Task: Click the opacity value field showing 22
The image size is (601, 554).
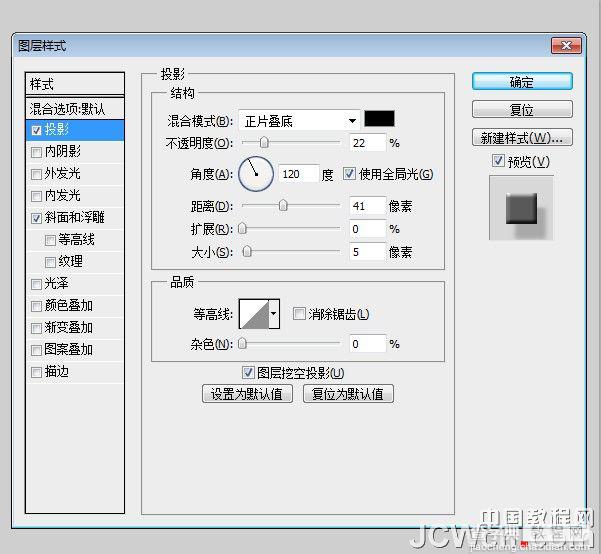Action: 367,143
